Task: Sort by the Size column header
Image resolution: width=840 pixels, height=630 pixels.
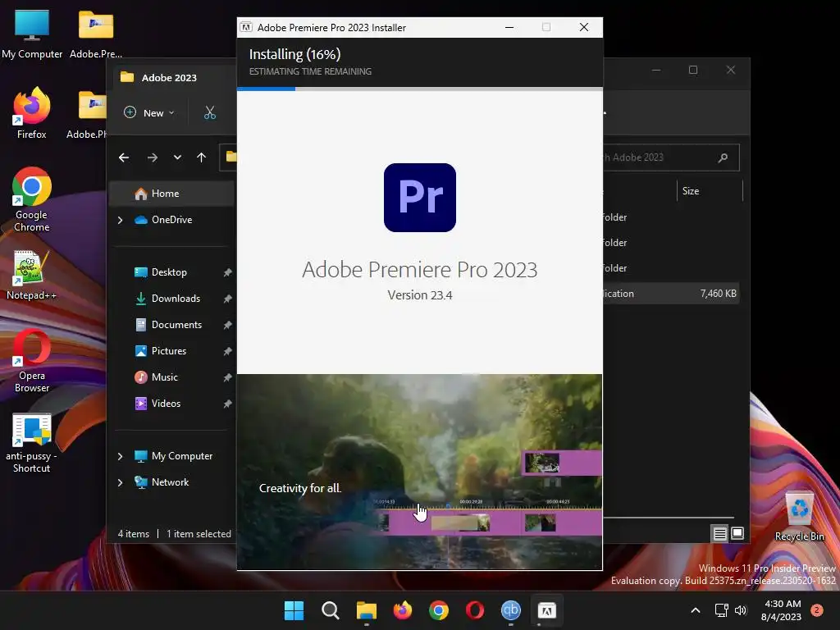Action: [710, 191]
